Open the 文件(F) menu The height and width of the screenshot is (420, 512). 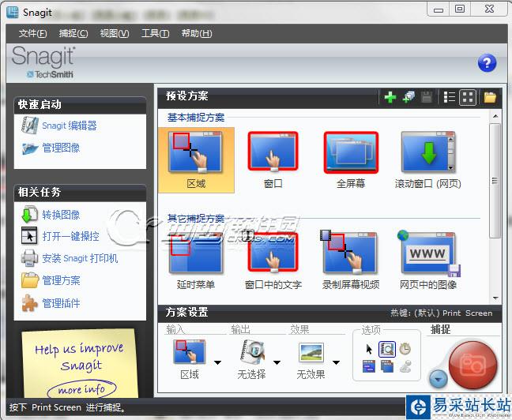32,33
